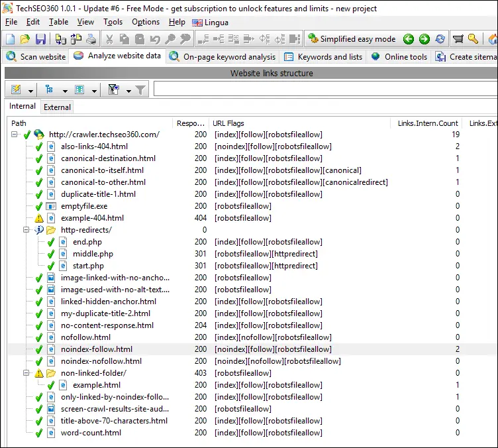The width and height of the screenshot is (498, 448).
Task: Open the Tools menu
Action: click(x=113, y=22)
